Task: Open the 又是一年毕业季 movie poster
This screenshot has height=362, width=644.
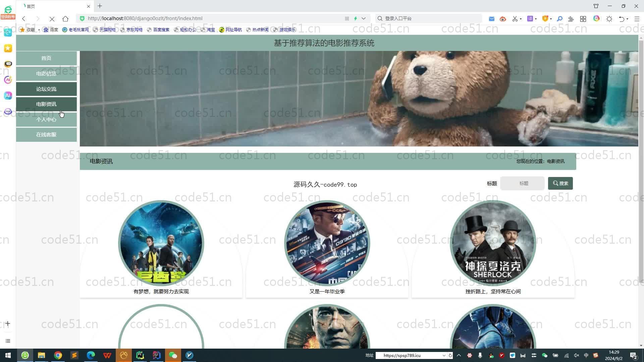Action: tap(327, 243)
